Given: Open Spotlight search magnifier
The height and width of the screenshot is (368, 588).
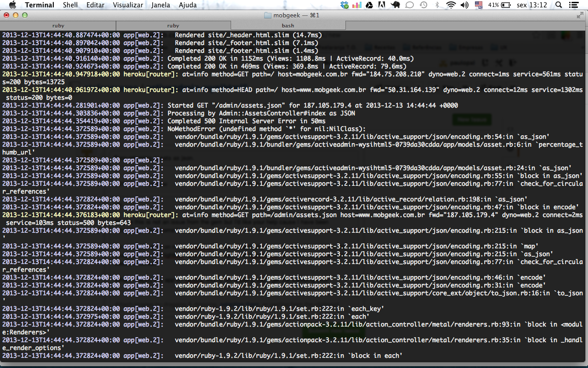Looking at the screenshot, I should (559, 5).
